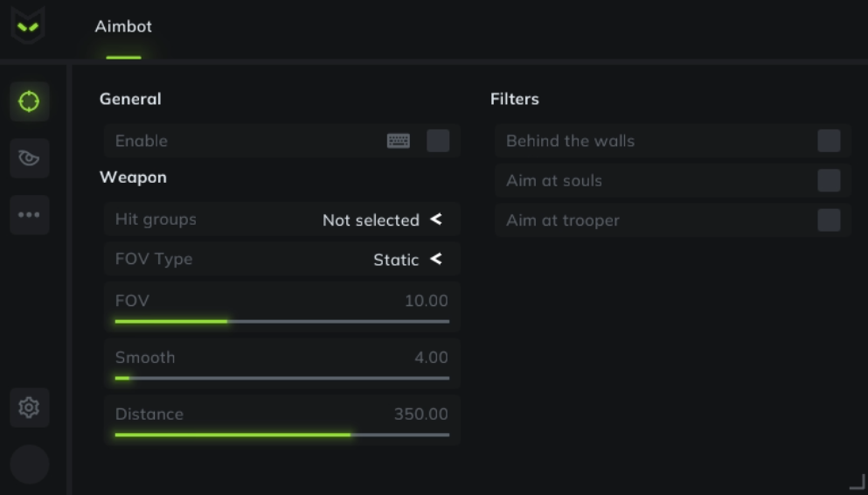
Task: Enable the Behind the walls filter
Action: click(x=829, y=141)
